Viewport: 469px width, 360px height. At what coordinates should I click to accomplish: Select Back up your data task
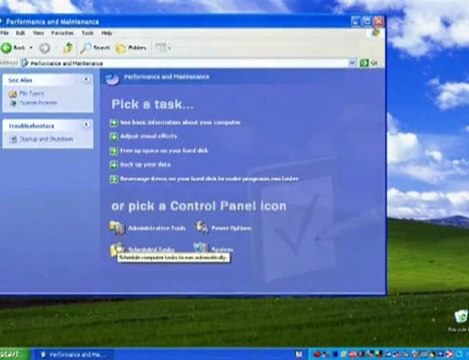(x=145, y=165)
